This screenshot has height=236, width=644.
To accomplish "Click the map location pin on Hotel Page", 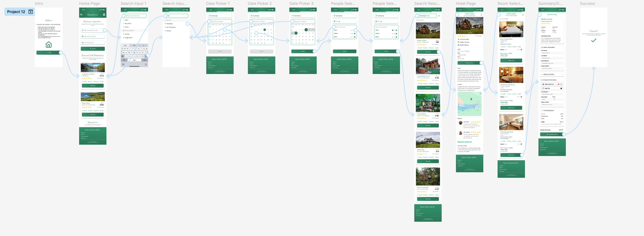I will [x=471, y=99].
